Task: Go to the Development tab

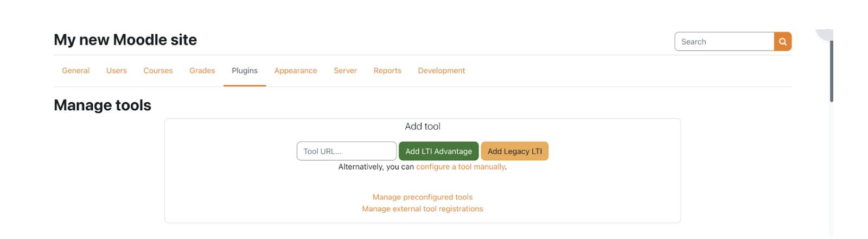Action: pos(442,71)
